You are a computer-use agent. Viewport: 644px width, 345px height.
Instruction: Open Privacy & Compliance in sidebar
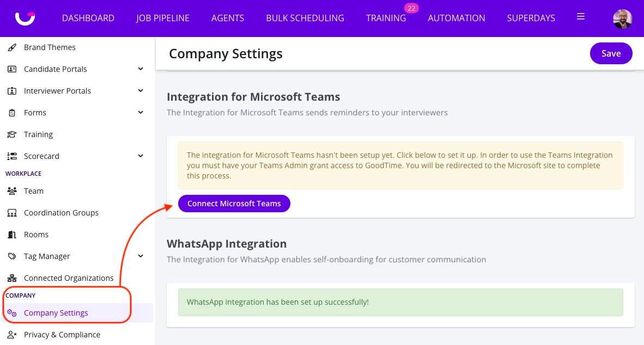(62, 335)
